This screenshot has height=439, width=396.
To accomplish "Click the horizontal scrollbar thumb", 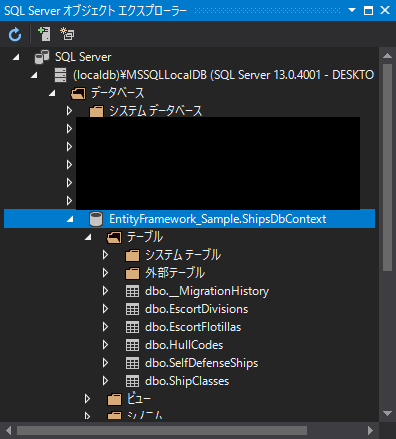I will tap(162, 430).
